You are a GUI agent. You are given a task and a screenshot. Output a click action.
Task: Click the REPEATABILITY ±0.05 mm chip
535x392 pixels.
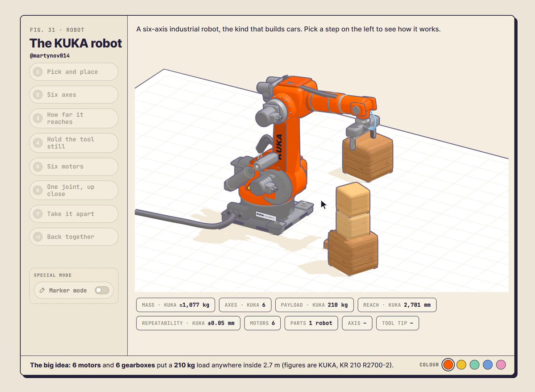point(188,323)
